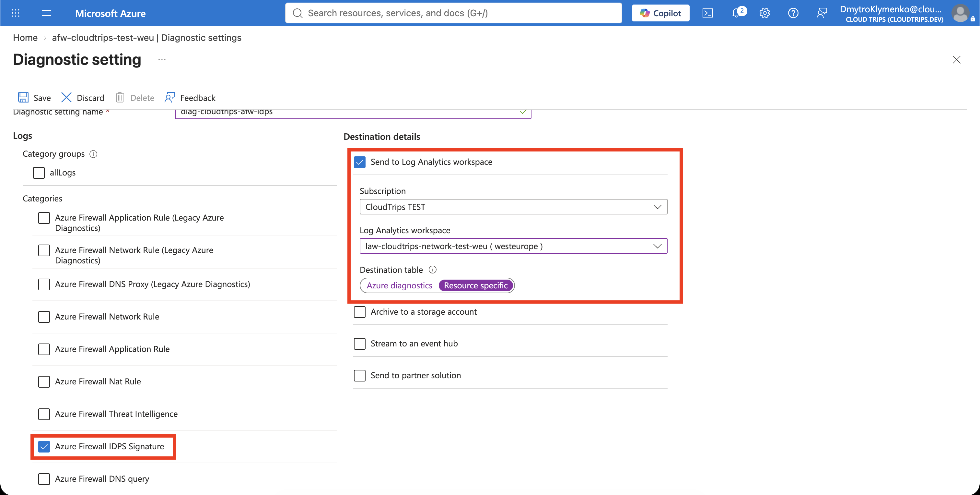The width and height of the screenshot is (980, 495).
Task: Enable Azure Firewall DNS query category
Action: pyautogui.click(x=44, y=479)
